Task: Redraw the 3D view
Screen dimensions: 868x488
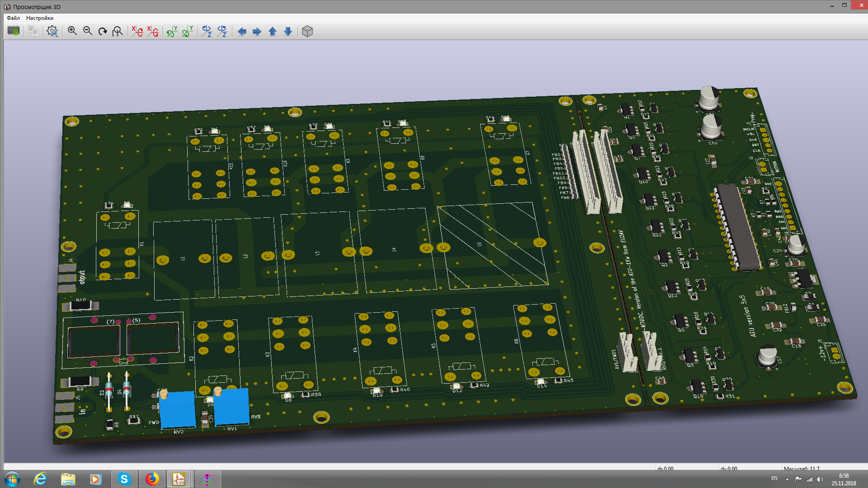Action: (103, 31)
